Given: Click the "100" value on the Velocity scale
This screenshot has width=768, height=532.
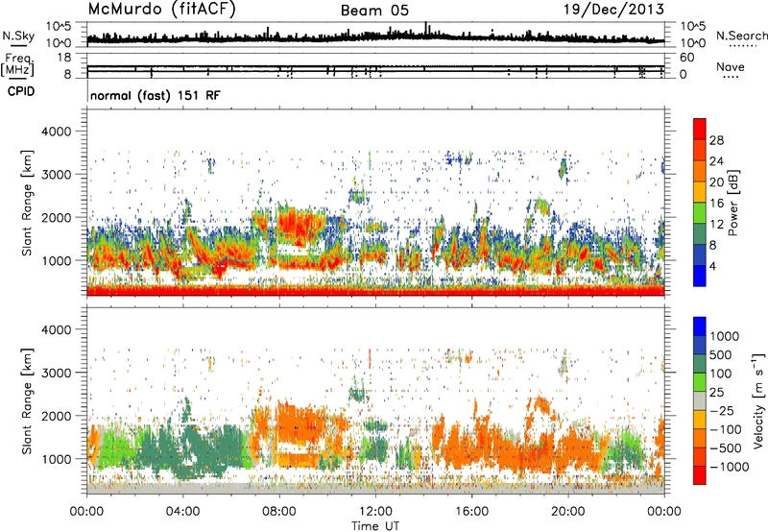Looking at the screenshot, I should coord(722,374).
